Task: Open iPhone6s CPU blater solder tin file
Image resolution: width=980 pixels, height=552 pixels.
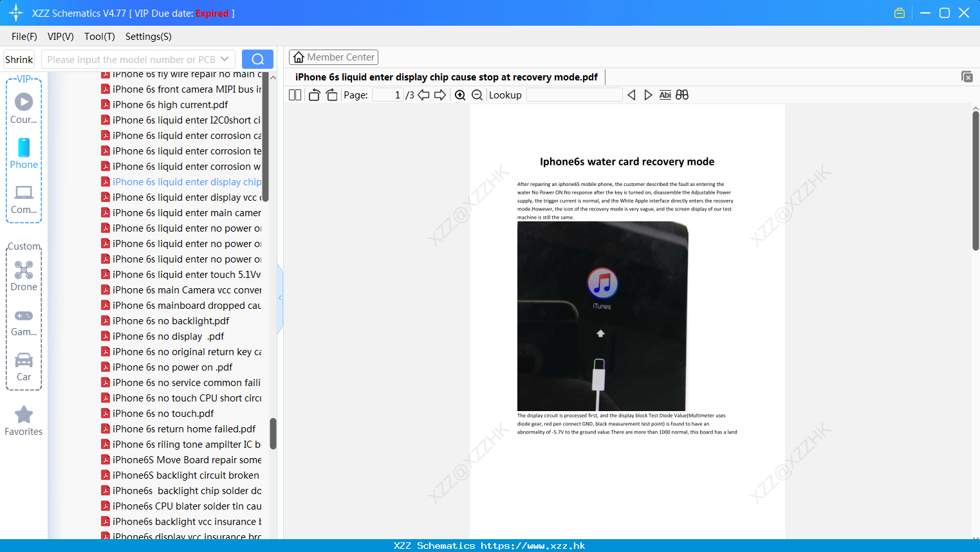Action: 181,506
